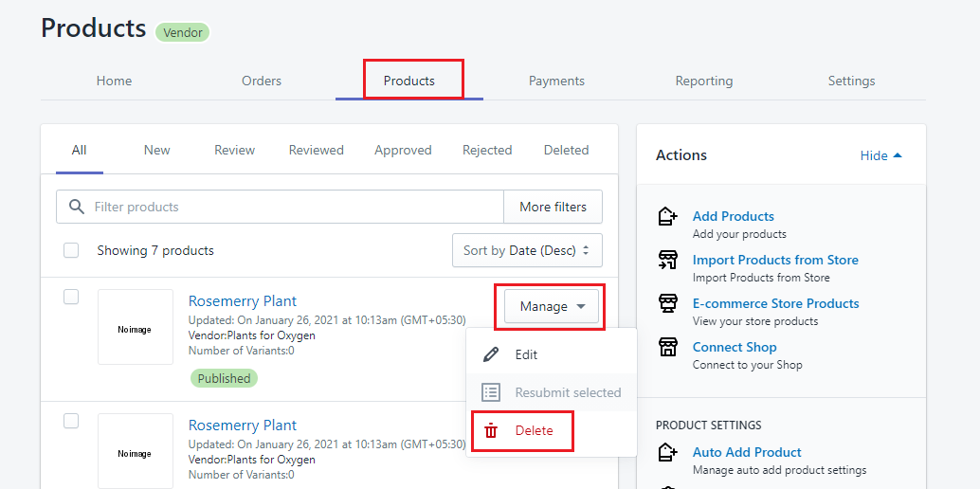Image resolution: width=980 pixels, height=489 pixels.
Task: Click the red trash Delete icon
Action: 491,431
